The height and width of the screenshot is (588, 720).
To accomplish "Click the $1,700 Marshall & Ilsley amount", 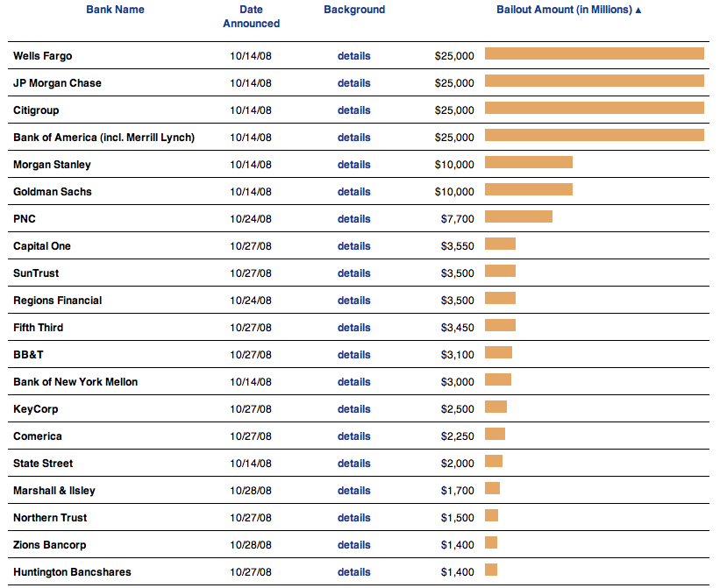I will [x=458, y=491].
